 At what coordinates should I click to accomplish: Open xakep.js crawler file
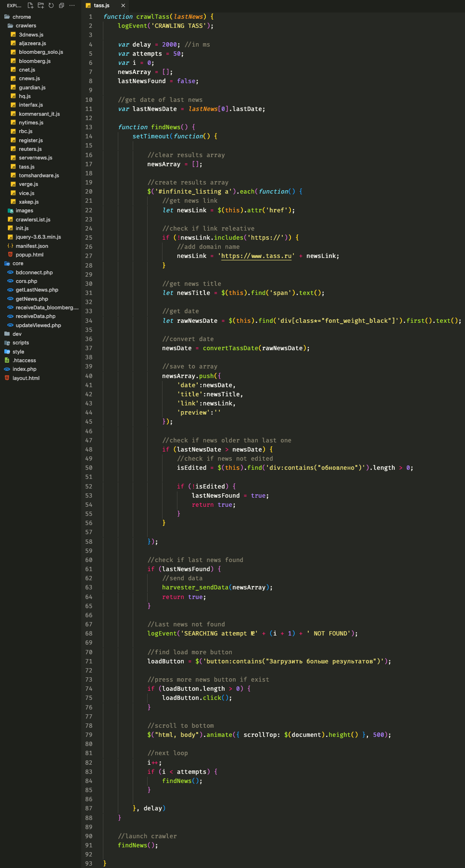coord(29,202)
